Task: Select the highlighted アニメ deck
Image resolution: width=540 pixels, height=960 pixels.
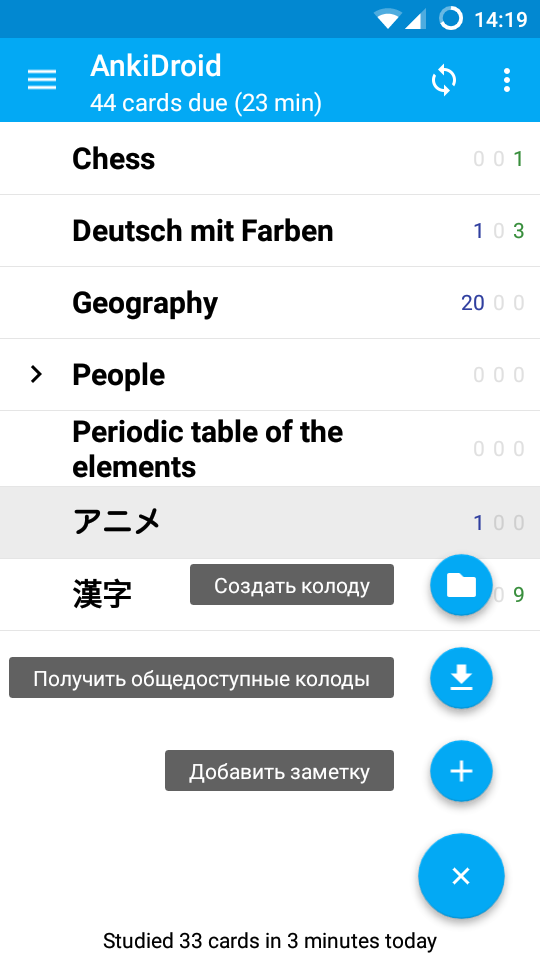Action: click(x=270, y=523)
